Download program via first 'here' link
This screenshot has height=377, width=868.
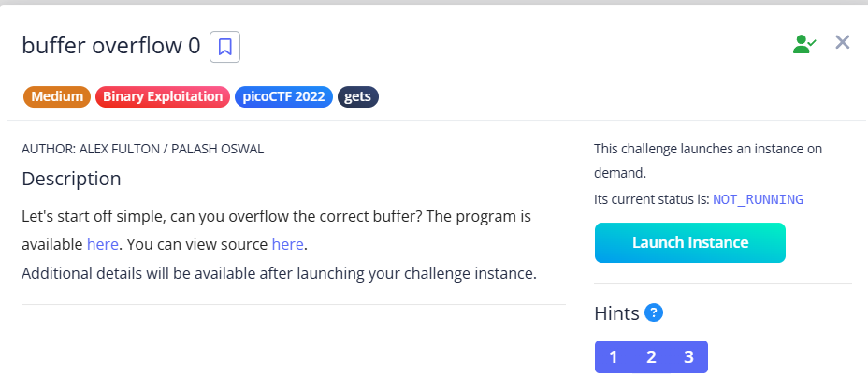(x=102, y=245)
